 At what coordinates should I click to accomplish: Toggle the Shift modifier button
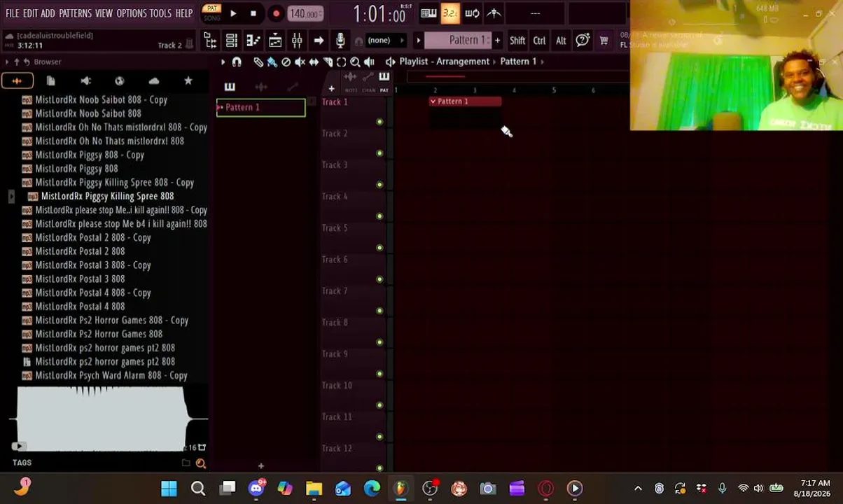pyautogui.click(x=517, y=41)
